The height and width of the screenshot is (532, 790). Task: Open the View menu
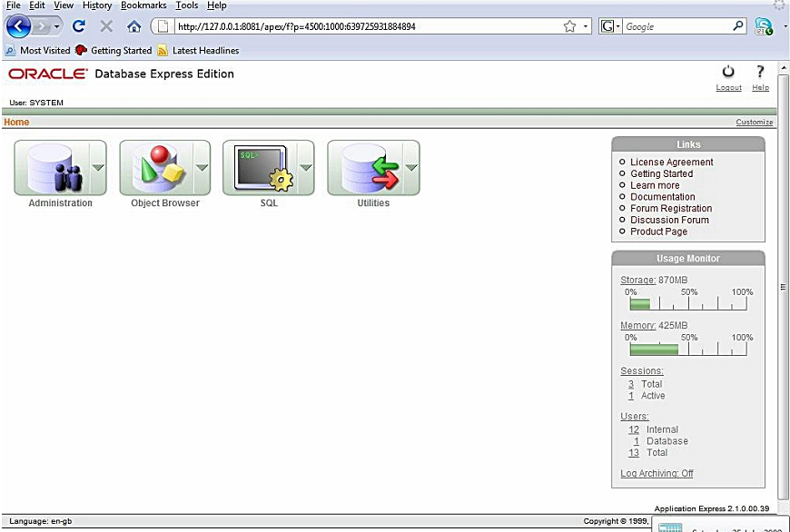point(64,5)
